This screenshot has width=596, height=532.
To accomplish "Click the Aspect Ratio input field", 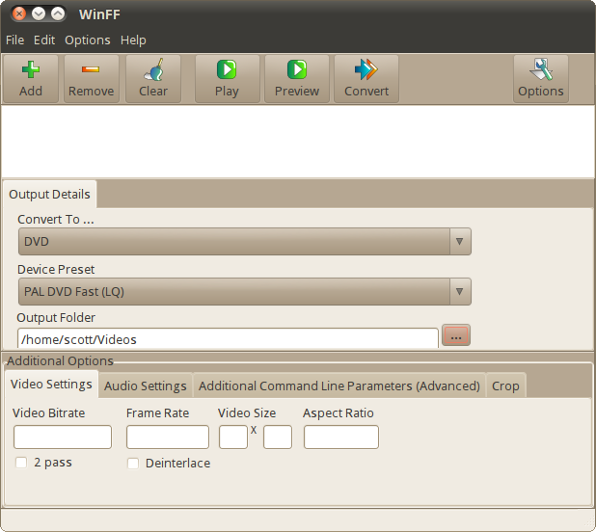I will [341, 437].
